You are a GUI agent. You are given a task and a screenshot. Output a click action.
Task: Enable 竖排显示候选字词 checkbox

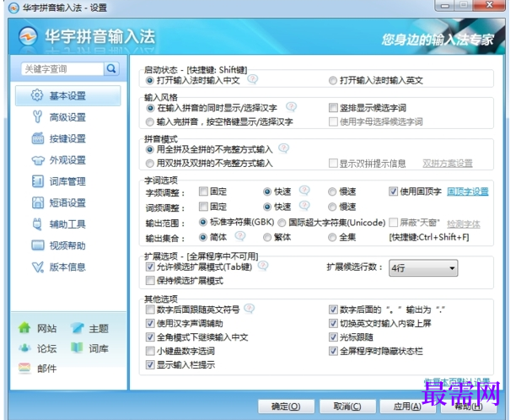tap(333, 108)
